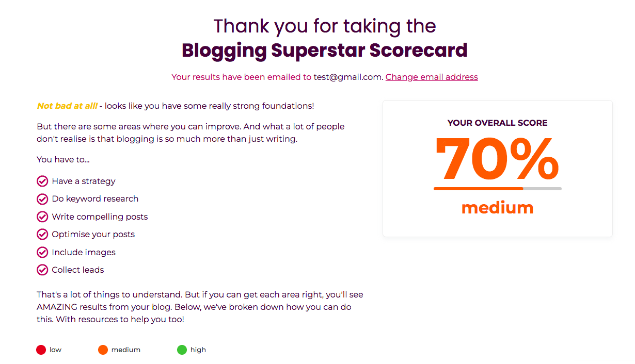Click the test@gmail.com email address

tap(348, 77)
